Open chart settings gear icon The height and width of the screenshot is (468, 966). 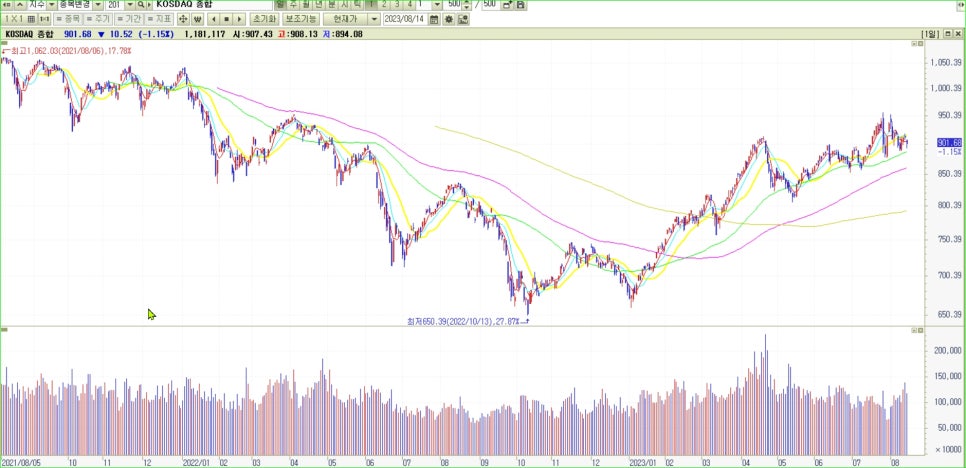[448, 19]
